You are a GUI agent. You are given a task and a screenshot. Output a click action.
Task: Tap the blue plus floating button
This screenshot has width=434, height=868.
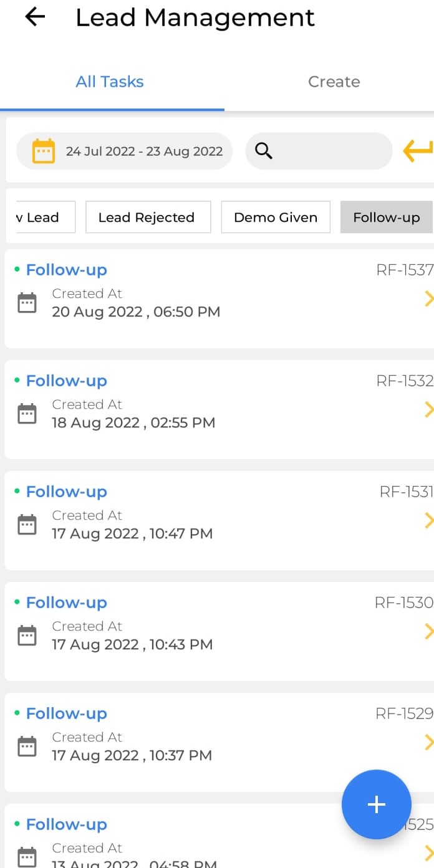point(377,804)
